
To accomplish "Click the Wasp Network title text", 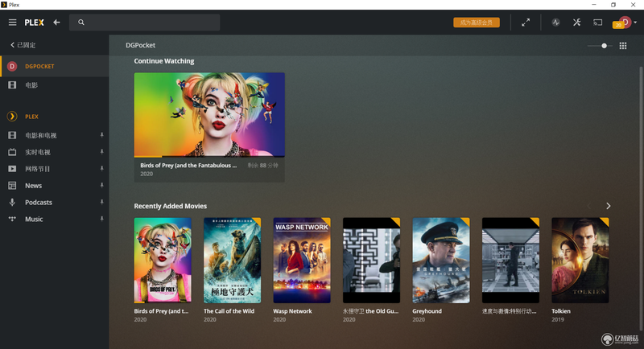I will [x=292, y=311].
